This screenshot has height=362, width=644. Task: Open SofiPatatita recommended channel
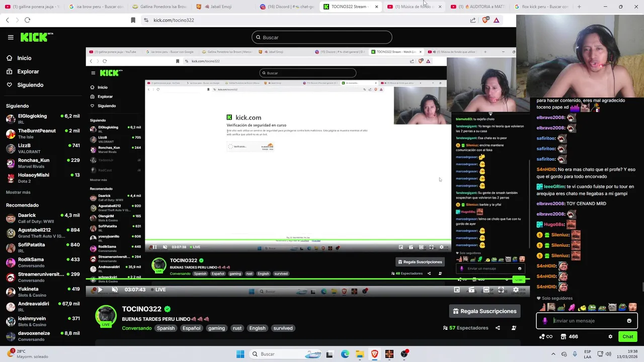click(43, 247)
